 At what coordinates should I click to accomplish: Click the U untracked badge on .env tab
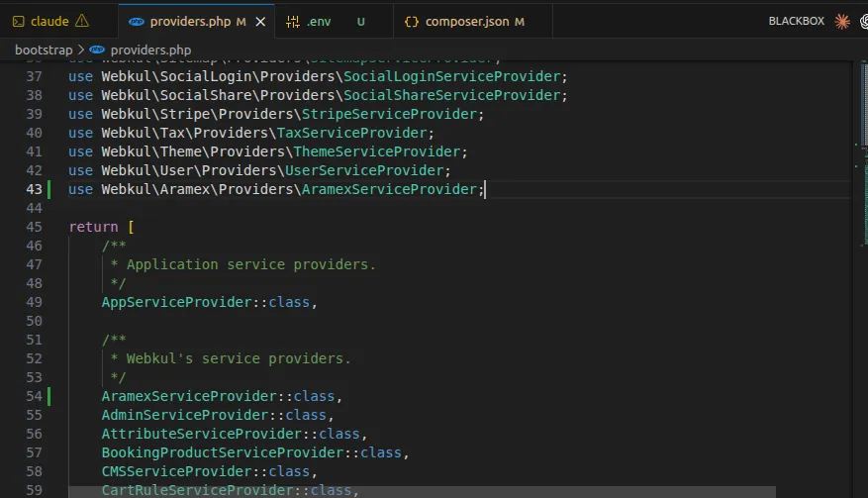pos(361,22)
